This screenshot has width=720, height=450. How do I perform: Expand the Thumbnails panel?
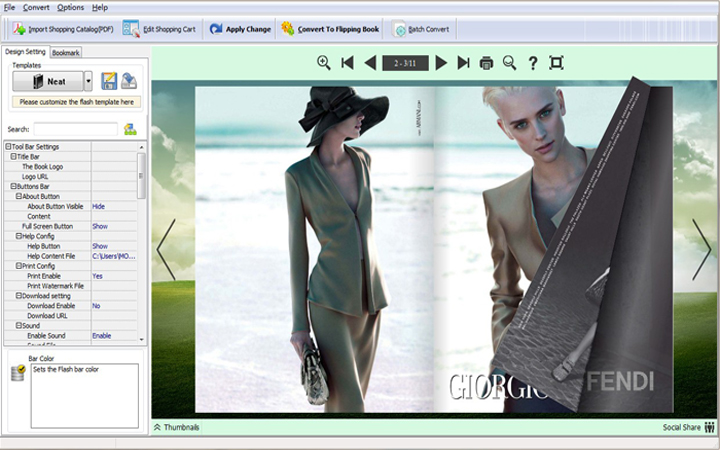coord(176,427)
